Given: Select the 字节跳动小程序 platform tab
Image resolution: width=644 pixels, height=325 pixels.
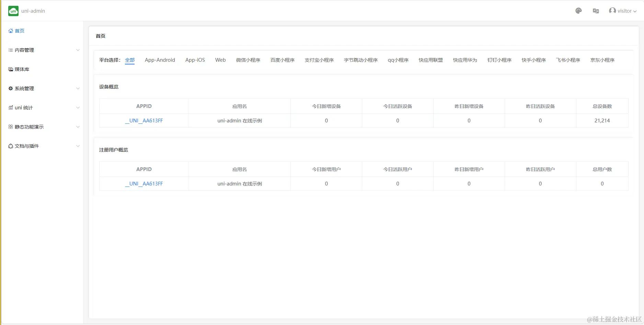Looking at the screenshot, I should pyautogui.click(x=361, y=60).
